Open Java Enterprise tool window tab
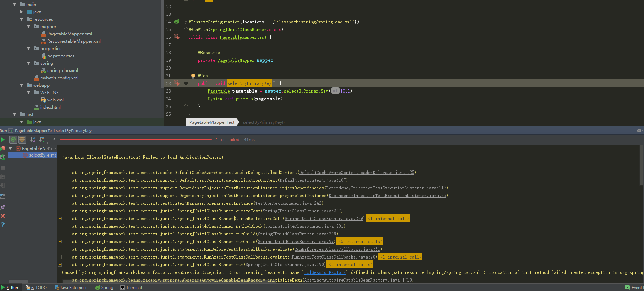Image resolution: width=644 pixels, height=291 pixels. 71,288
